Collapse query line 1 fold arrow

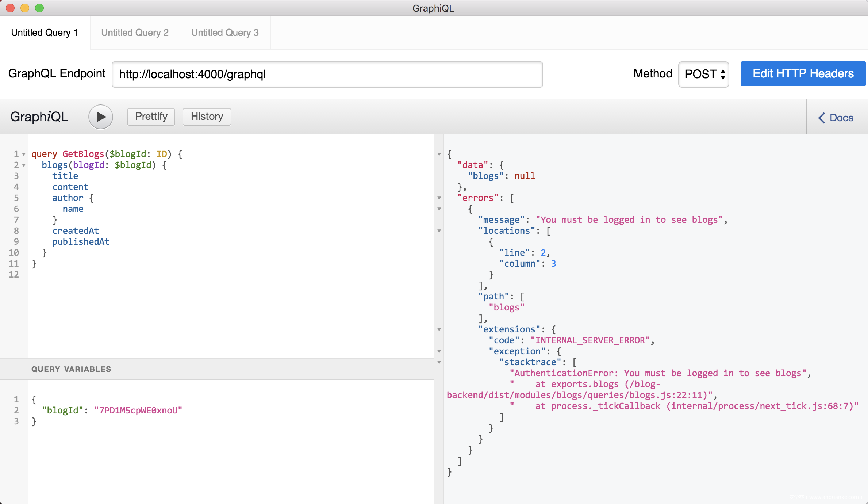coord(24,154)
